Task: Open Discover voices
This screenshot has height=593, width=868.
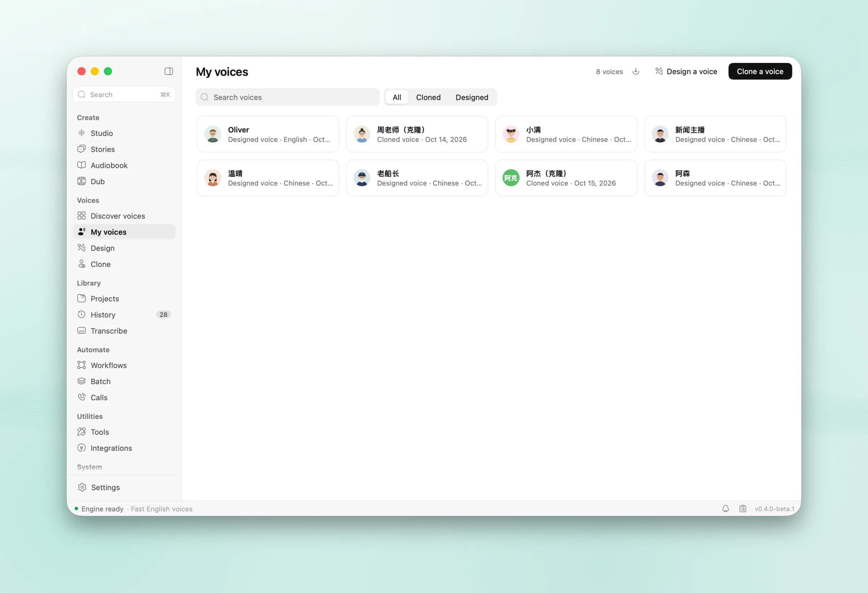Action: [124, 216]
